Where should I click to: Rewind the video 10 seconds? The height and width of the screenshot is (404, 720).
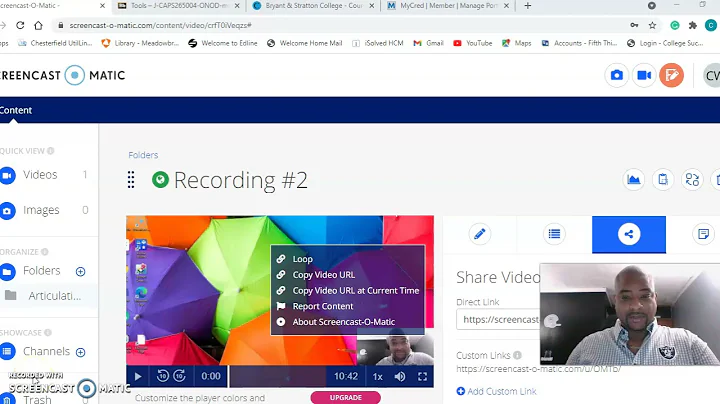click(163, 376)
